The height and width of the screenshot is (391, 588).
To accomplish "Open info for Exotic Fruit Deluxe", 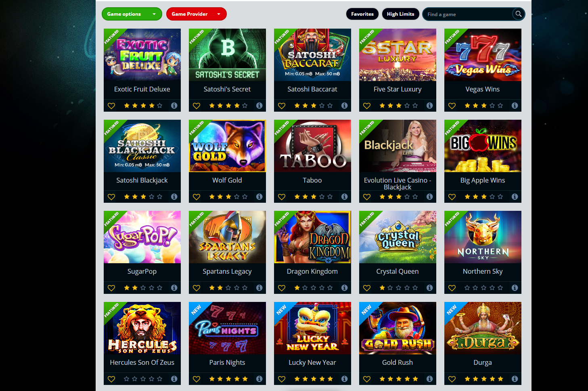I will pos(174,106).
